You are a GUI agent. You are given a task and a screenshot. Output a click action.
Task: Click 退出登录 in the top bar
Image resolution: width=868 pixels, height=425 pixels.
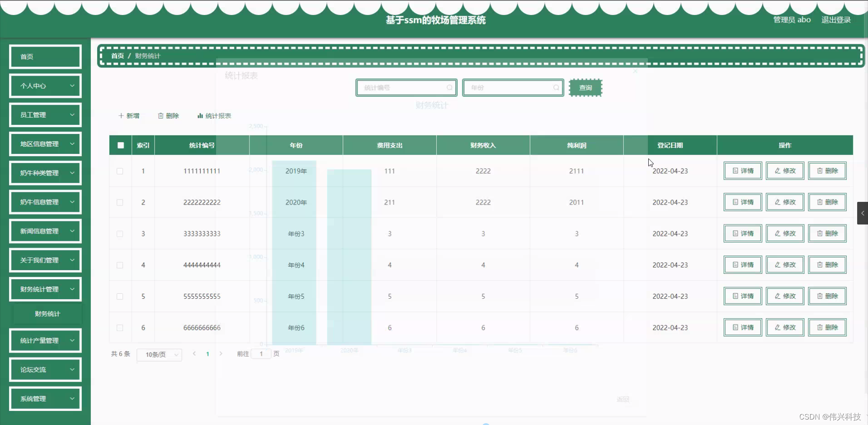835,20
